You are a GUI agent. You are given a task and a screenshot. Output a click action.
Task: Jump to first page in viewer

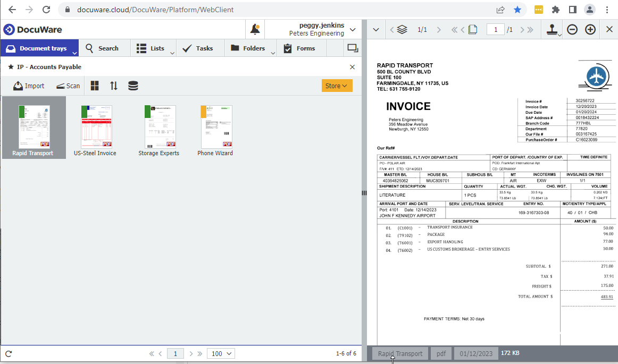pos(454,30)
